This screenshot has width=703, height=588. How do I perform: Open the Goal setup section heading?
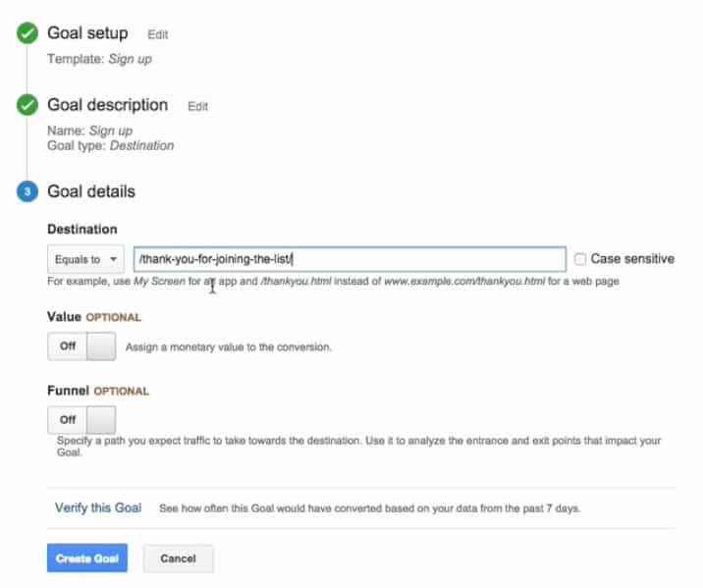[x=87, y=33]
